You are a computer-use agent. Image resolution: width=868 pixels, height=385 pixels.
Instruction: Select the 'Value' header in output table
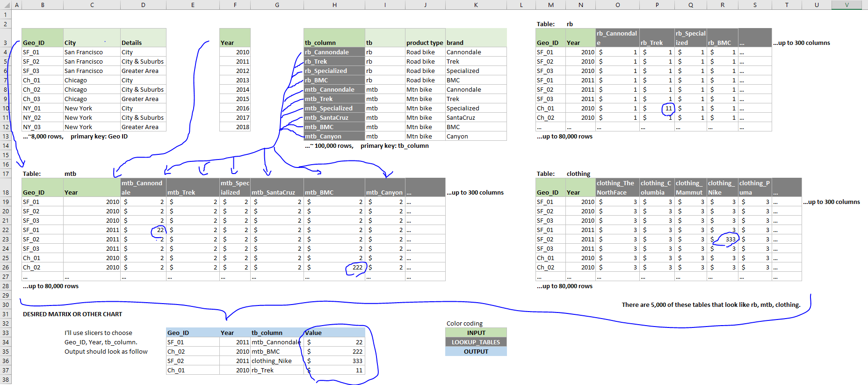click(x=334, y=333)
